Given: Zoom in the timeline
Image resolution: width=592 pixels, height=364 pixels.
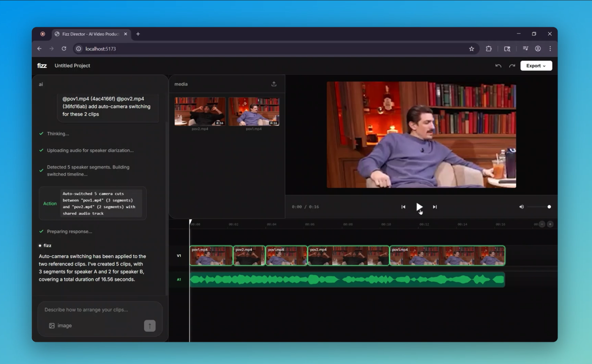Looking at the screenshot, I should tap(550, 224).
